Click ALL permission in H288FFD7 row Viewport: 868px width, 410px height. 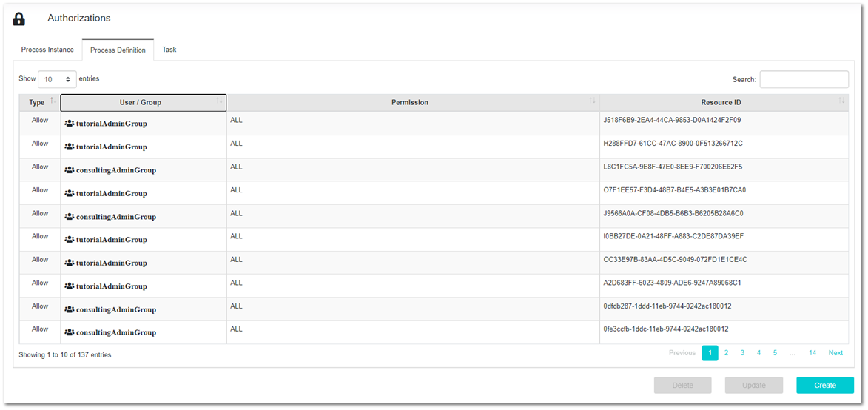coord(236,144)
